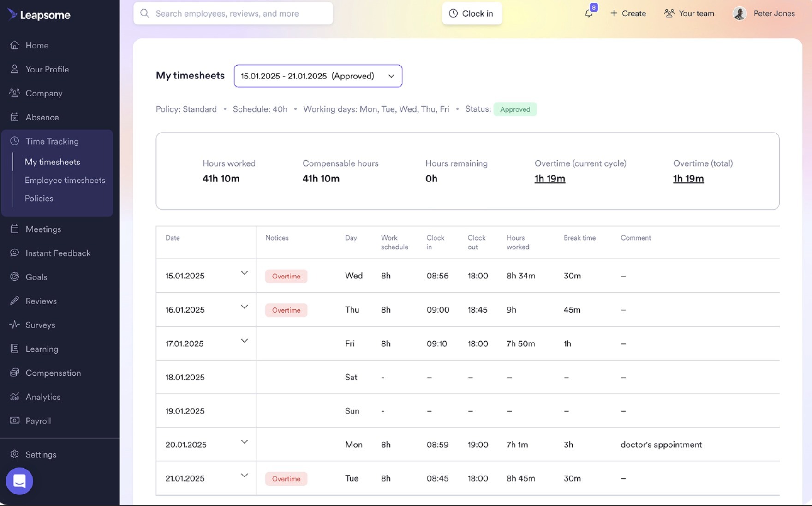Click into the search employees field

click(x=233, y=13)
